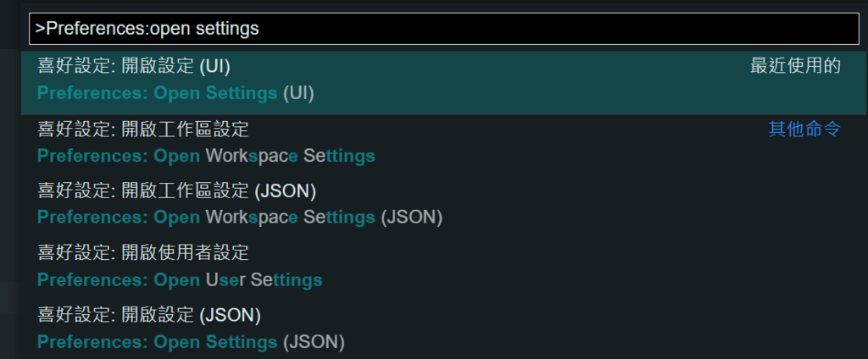The height and width of the screenshot is (359, 868).
Task: Run 喜好設定: 開啟工作區設定 (JSON) entry
Action: 176,191
